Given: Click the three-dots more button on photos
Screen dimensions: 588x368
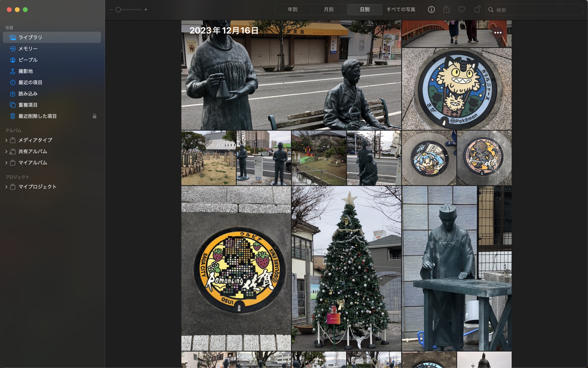Looking at the screenshot, I should (498, 33).
